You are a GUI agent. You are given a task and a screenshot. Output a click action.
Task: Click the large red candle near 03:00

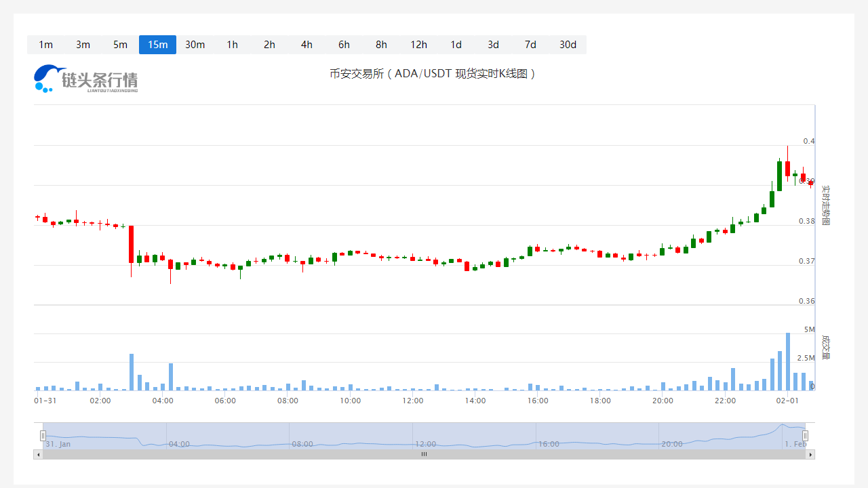click(x=131, y=244)
